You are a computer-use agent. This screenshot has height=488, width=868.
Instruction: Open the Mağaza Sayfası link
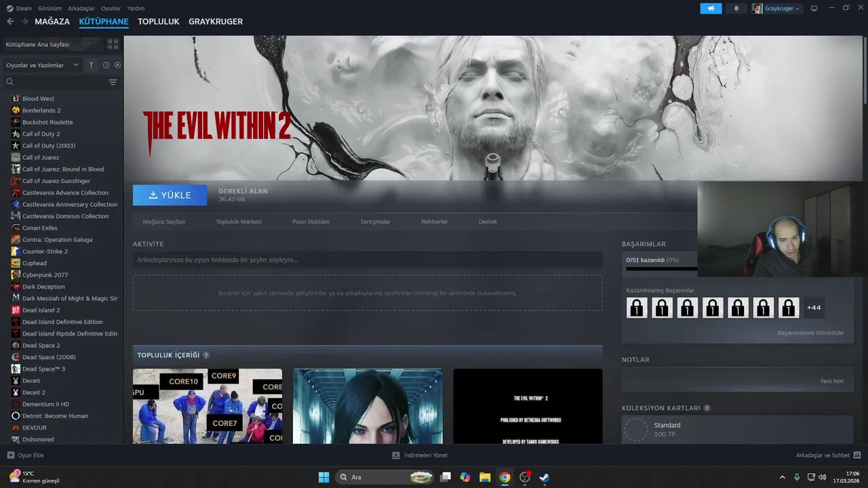coord(164,222)
